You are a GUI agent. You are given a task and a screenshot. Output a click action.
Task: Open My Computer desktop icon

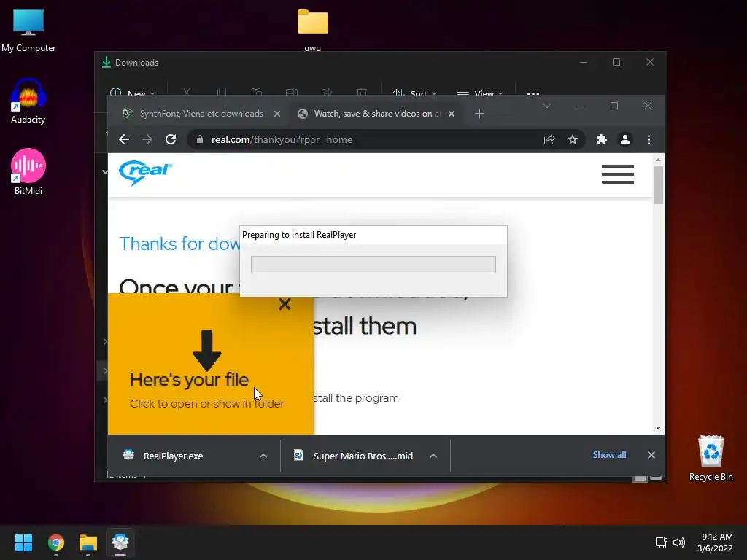28,31
